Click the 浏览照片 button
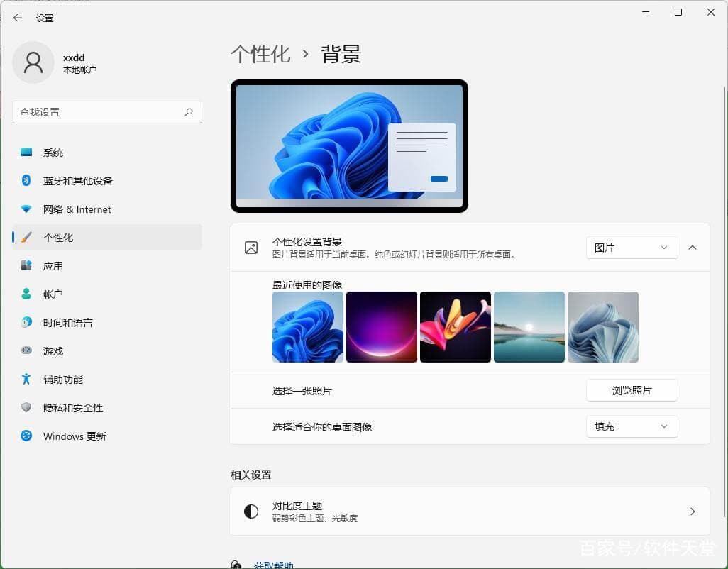The image size is (728, 569). coord(632,390)
